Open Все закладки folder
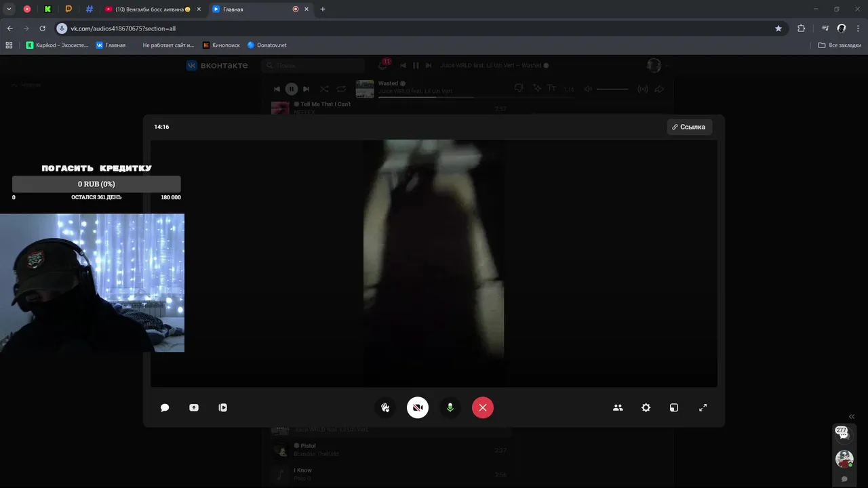868x488 pixels. tap(840, 45)
